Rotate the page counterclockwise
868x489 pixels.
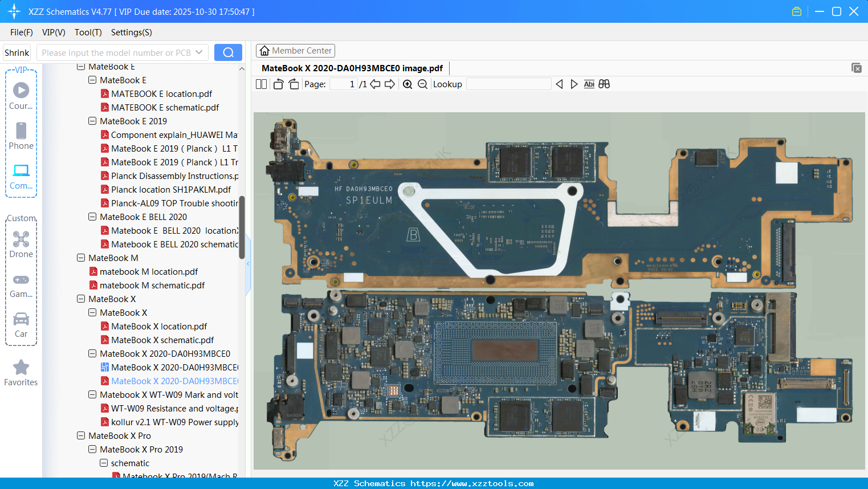click(x=278, y=84)
